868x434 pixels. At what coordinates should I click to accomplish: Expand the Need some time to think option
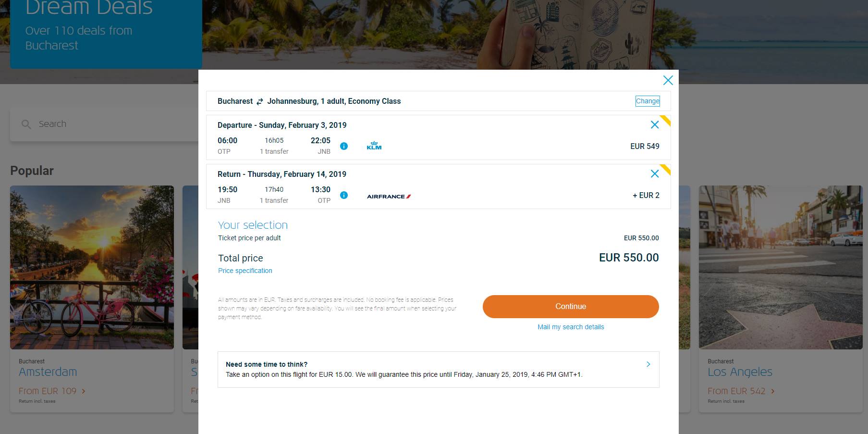[x=438, y=370]
